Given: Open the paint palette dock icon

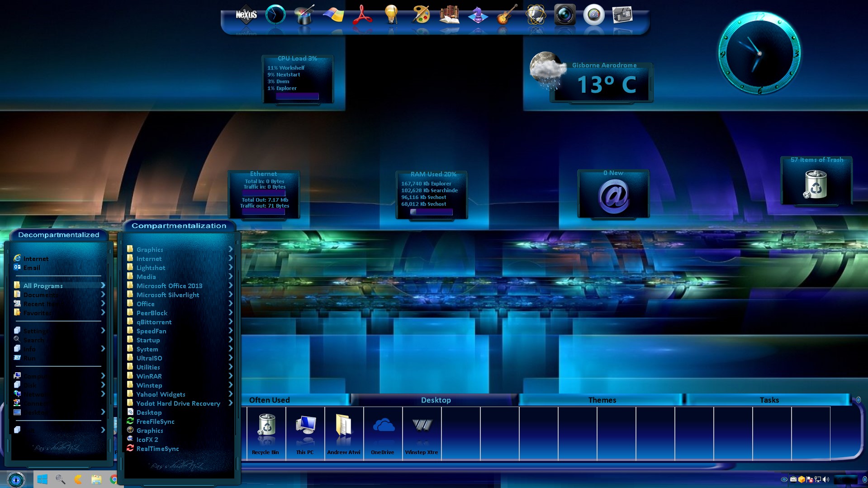Looking at the screenshot, I should [420, 15].
